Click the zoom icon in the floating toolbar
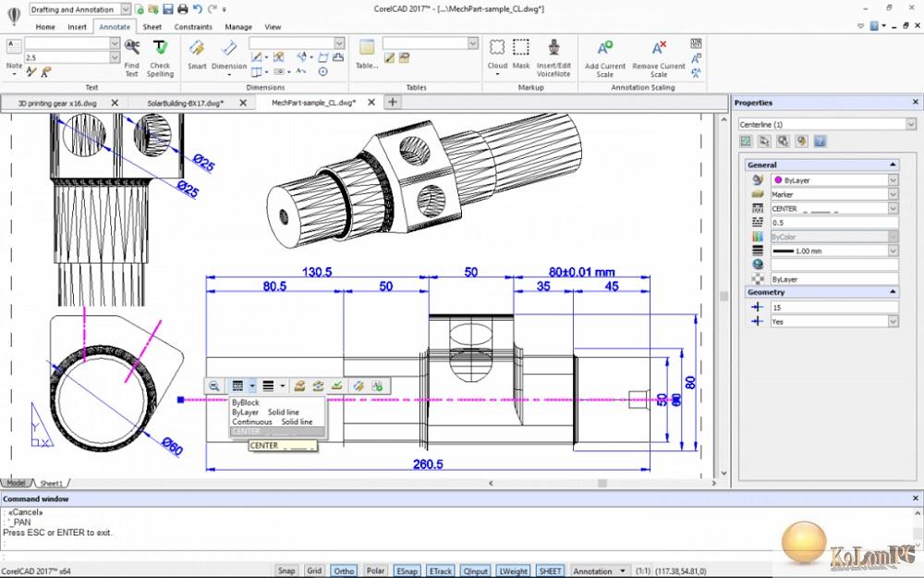Image resolution: width=924 pixels, height=578 pixels. pyautogui.click(x=214, y=387)
